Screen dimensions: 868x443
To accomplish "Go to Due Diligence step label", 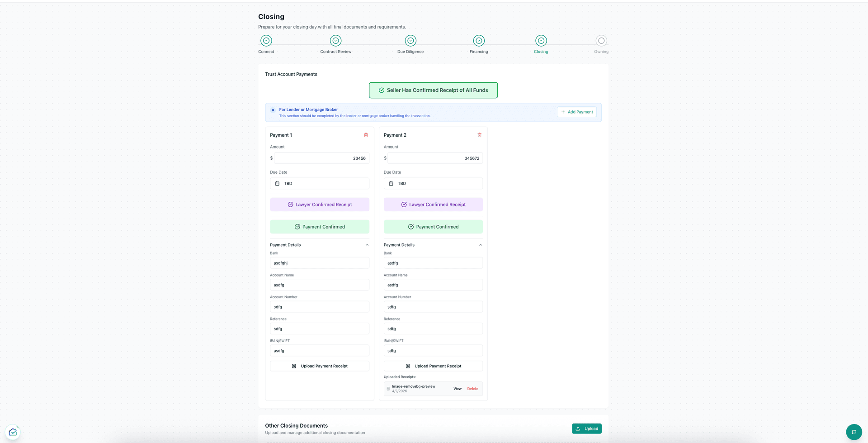I will pyautogui.click(x=410, y=52).
